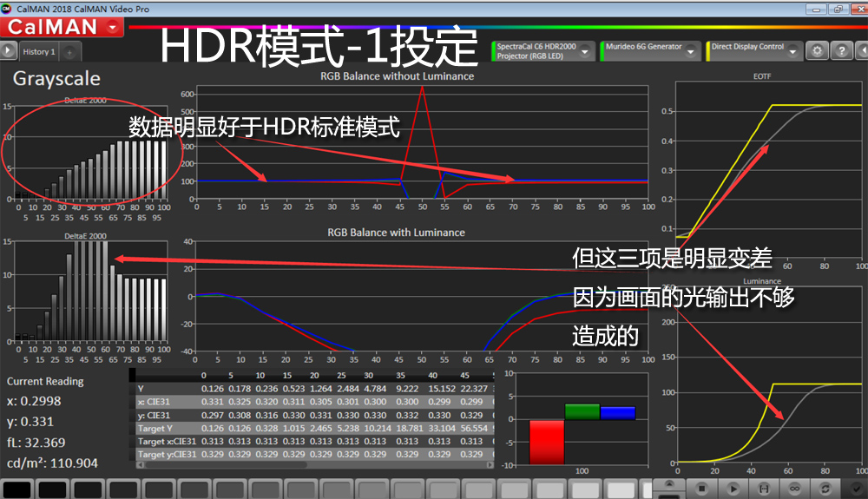
Task: Click the 35 column header in data table
Action: pos(400,375)
